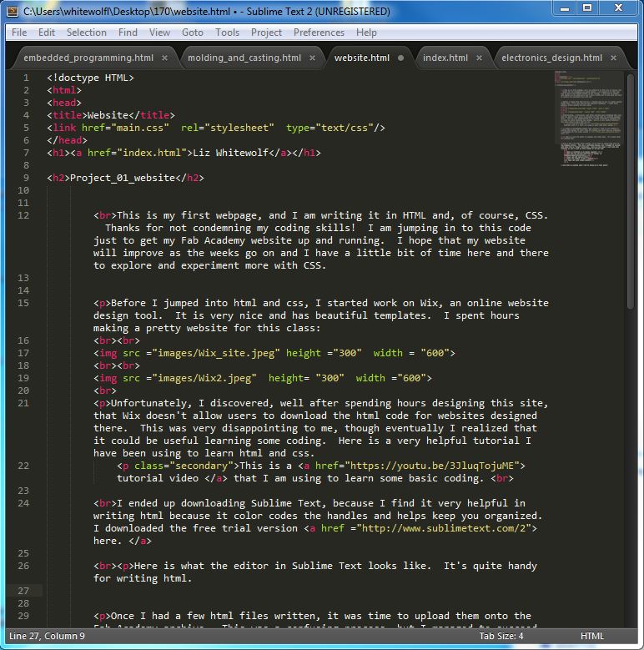
Task: Switch to embedded_programming.html tab
Action: click(x=88, y=58)
